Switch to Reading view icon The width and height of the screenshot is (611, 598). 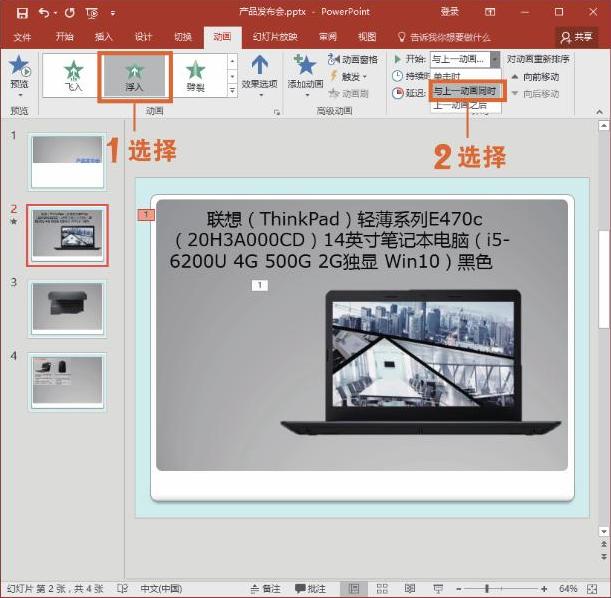410,589
